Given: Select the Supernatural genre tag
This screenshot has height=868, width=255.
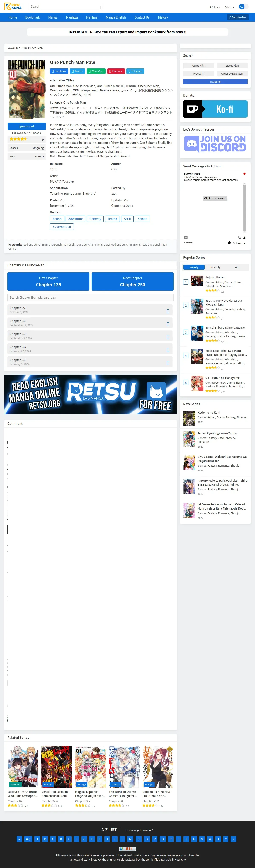Looking at the screenshot, I should 62,227.
